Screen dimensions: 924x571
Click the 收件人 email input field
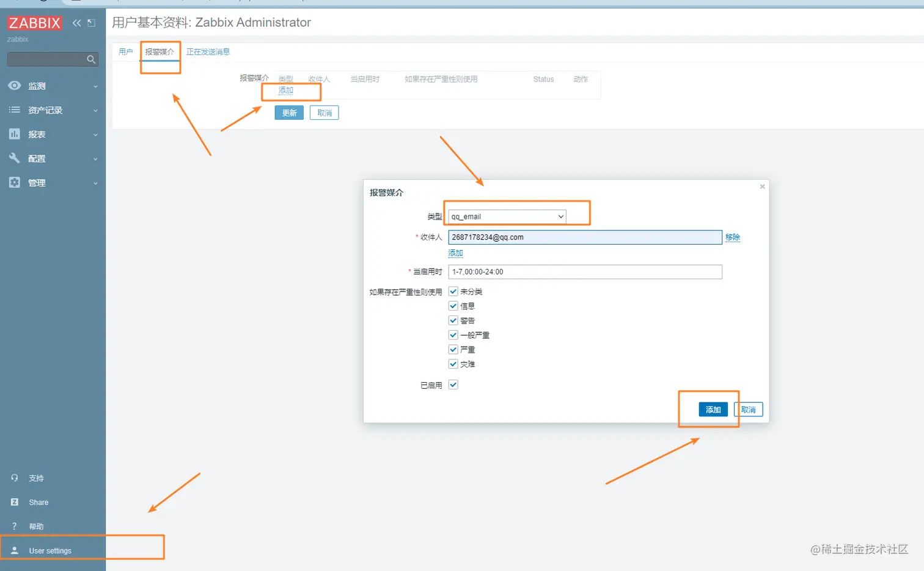(x=585, y=237)
